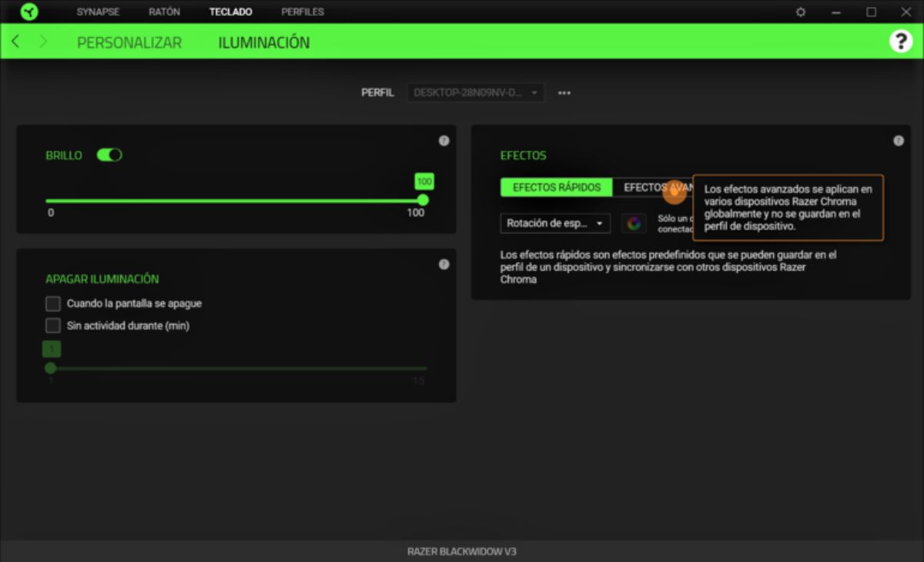Click the info icon on the Brillo panel
The image size is (924, 562).
pyautogui.click(x=444, y=140)
